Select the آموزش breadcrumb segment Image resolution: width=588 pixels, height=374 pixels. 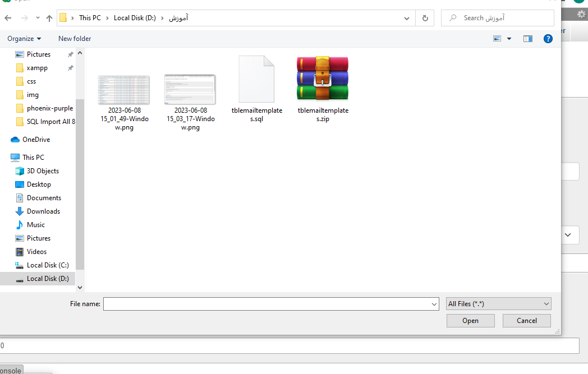(178, 17)
